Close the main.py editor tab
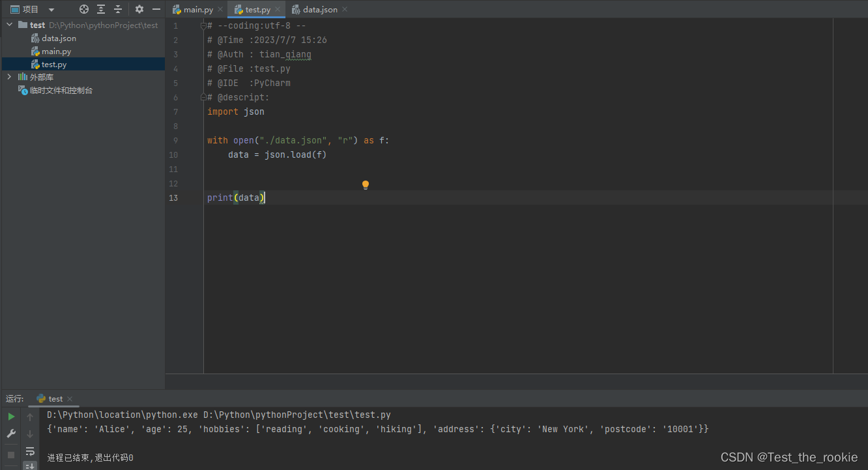The height and width of the screenshot is (470, 868). (220, 9)
